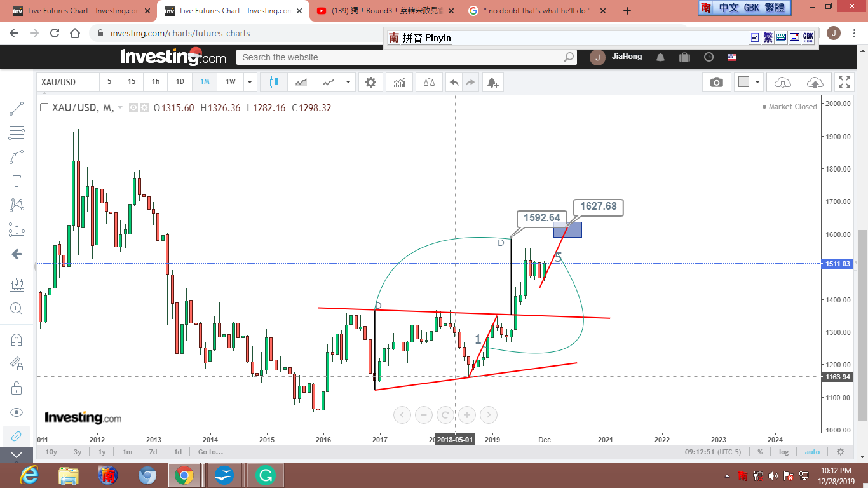Open the prediction and measurement tool
The height and width of the screenshot is (488, 868).
(17, 229)
